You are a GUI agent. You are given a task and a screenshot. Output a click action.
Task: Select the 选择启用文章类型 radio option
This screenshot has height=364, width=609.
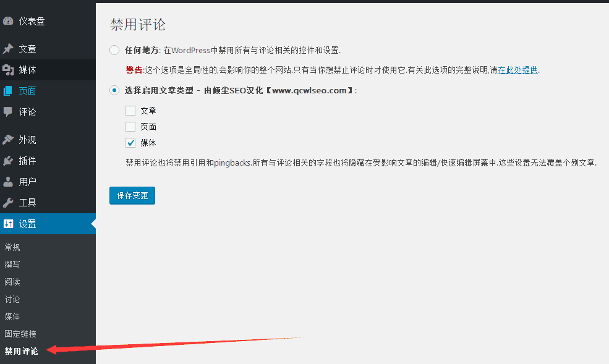click(114, 90)
